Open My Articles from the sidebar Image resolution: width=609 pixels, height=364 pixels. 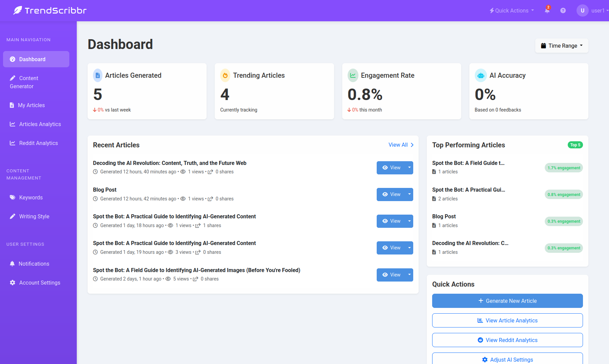pos(31,105)
